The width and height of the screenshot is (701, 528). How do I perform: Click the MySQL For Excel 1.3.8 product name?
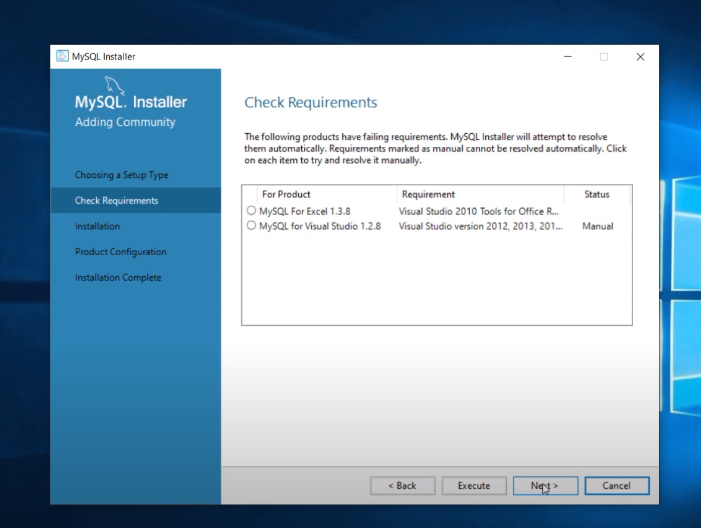[x=305, y=211]
